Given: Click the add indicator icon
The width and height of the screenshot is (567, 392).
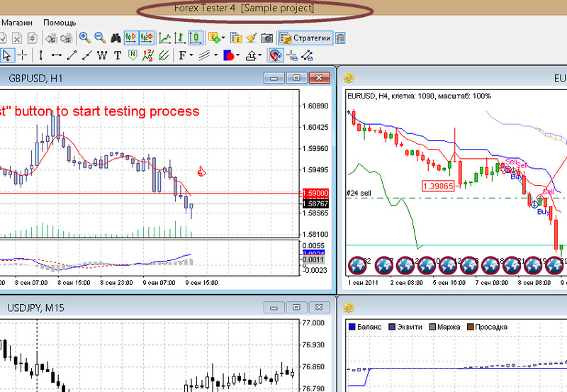Looking at the screenshot, I should (215, 38).
